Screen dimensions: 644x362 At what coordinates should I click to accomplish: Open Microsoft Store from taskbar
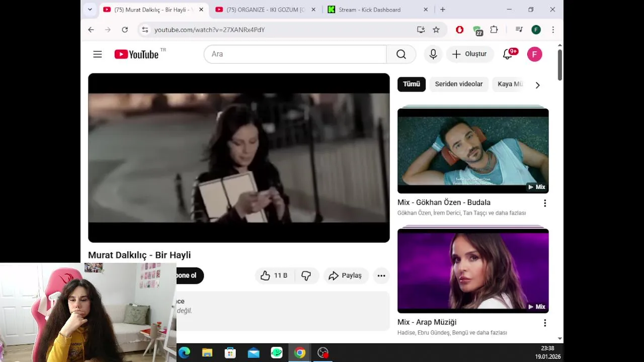[x=230, y=353]
